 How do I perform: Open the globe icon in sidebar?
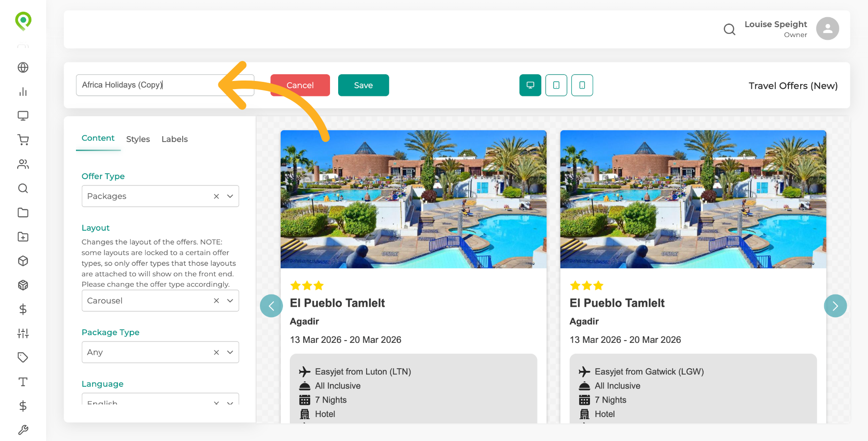23,67
